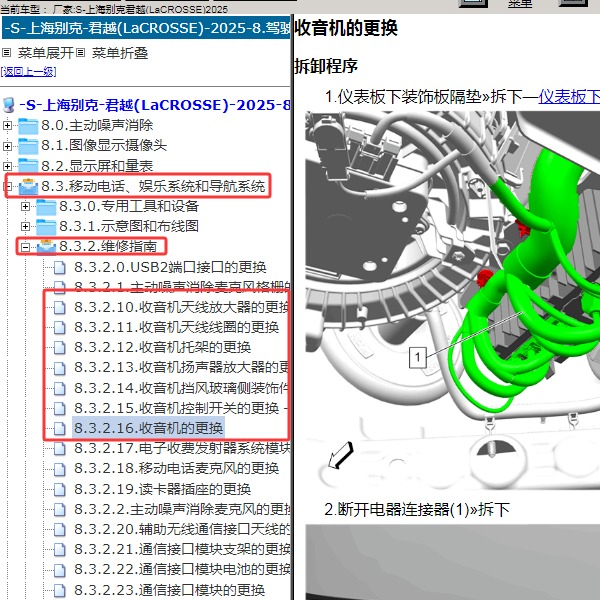
Task: Click the 8.1 图像显示摄像头 folder icon
Action: click(28, 146)
